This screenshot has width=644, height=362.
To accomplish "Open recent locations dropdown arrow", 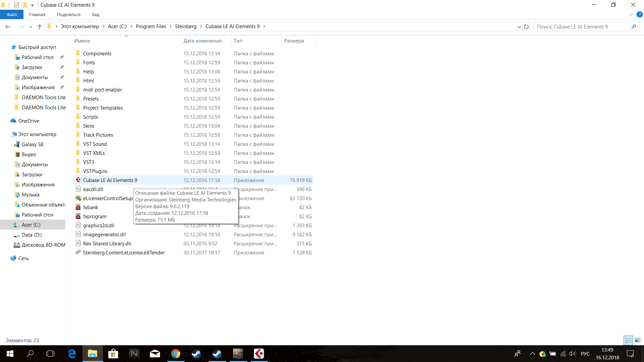I will (31, 26).
